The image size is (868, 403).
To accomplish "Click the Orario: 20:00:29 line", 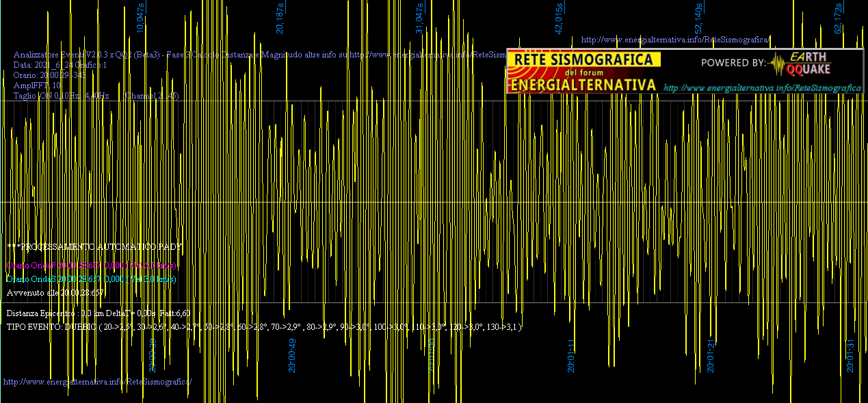I will [x=50, y=75].
